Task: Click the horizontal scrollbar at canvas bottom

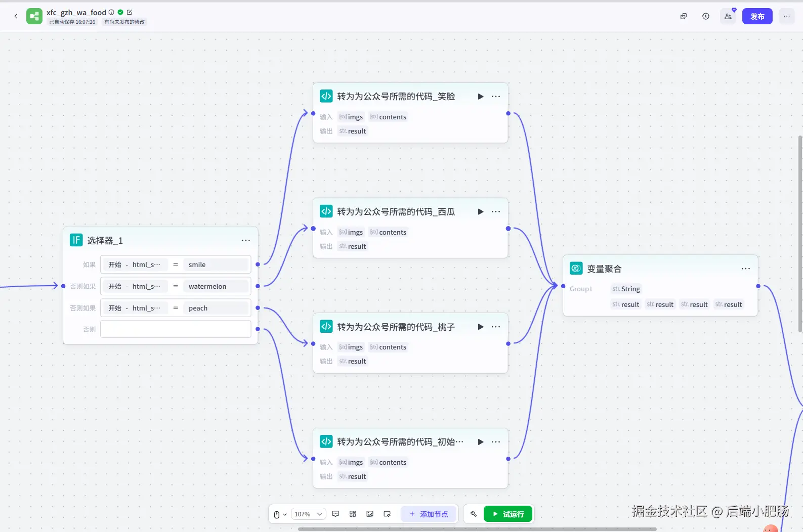Action: (477, 529)
